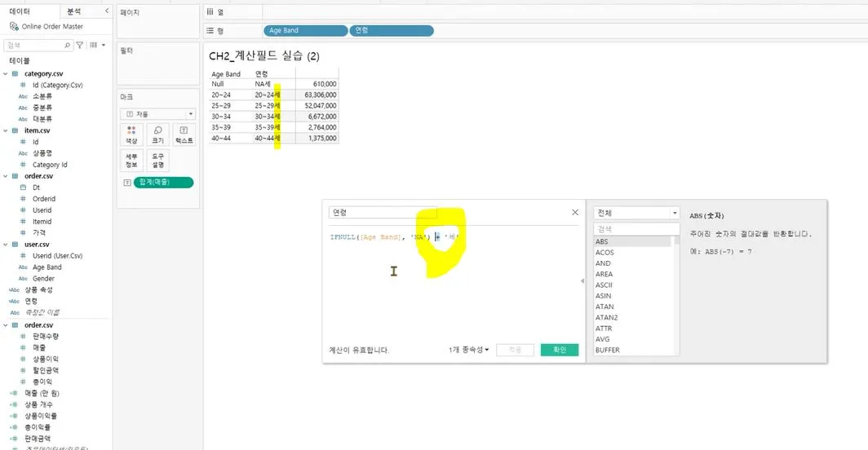
Task: Select the Online Order Master data source
Action: [52, 27]
